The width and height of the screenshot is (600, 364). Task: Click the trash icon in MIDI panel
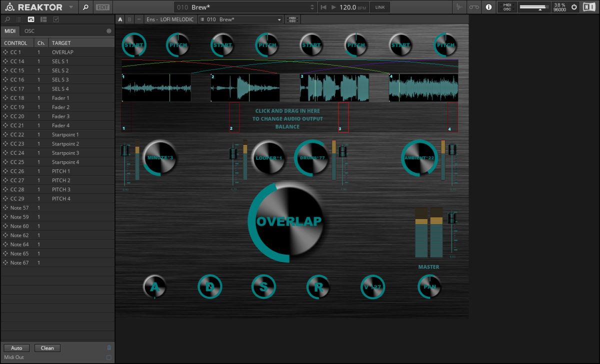coord(109,348)
